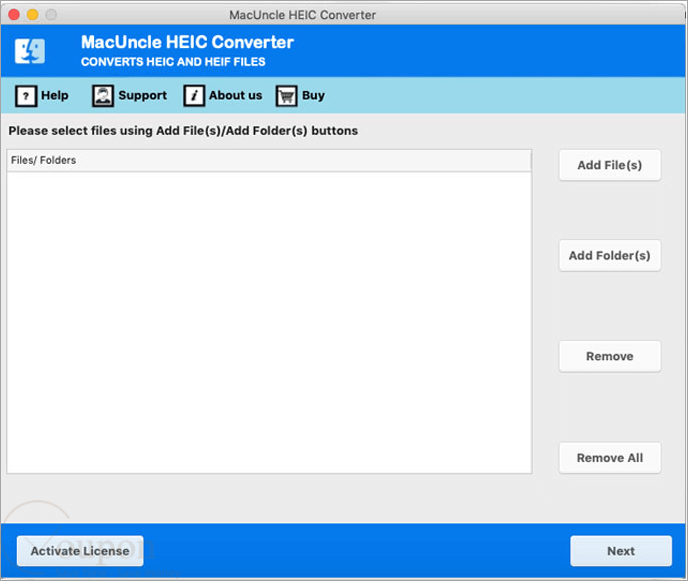Click the Remove button

click(610, 356)
